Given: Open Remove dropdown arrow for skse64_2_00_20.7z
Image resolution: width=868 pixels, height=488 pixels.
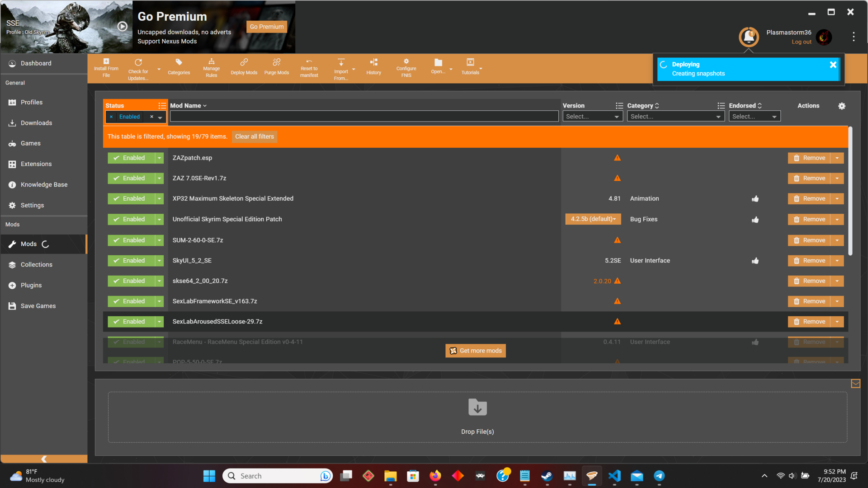Looking at the screenshot, I should (x=837, y=281).
